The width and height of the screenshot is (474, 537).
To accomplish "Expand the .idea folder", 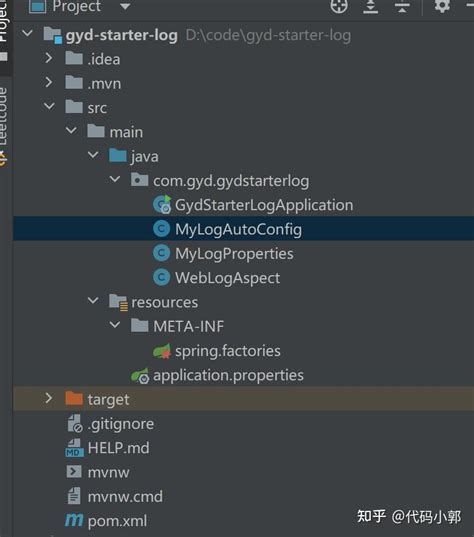I will (49, 58).
